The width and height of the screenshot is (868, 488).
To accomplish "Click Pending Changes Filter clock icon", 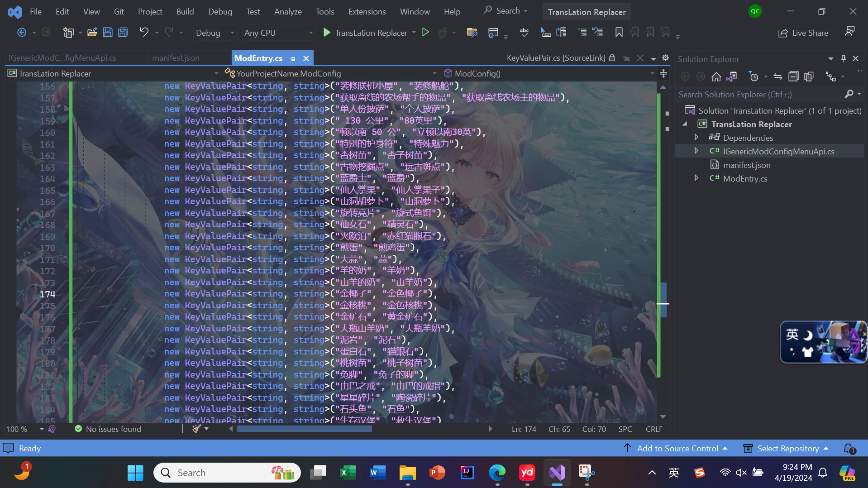I will 753,77.
